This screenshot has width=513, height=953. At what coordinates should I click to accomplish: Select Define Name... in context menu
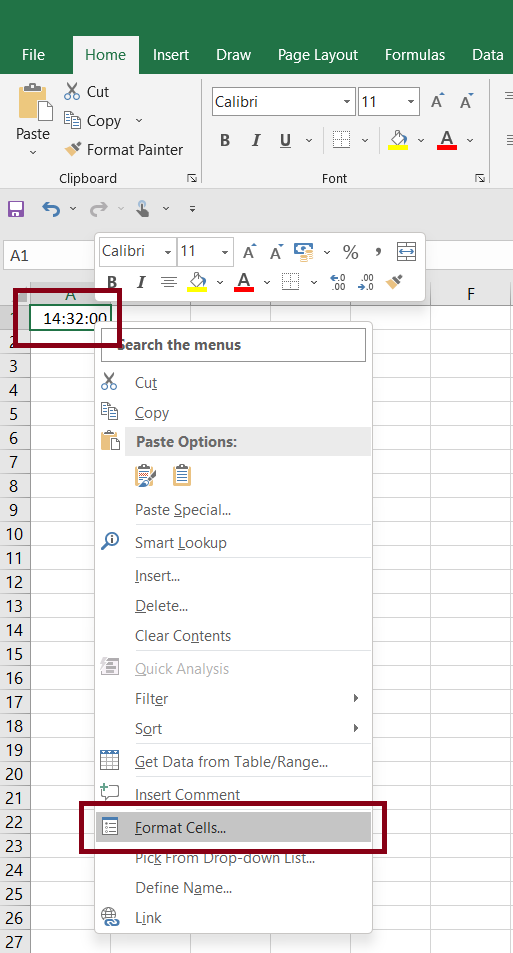[233, 887]
